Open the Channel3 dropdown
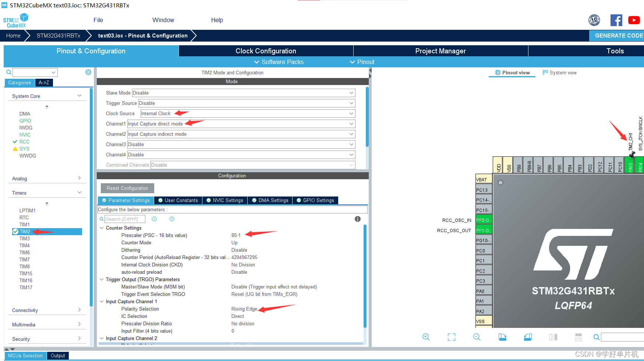The height and width of the screenshot is (361, 644). tap(241, 144)
